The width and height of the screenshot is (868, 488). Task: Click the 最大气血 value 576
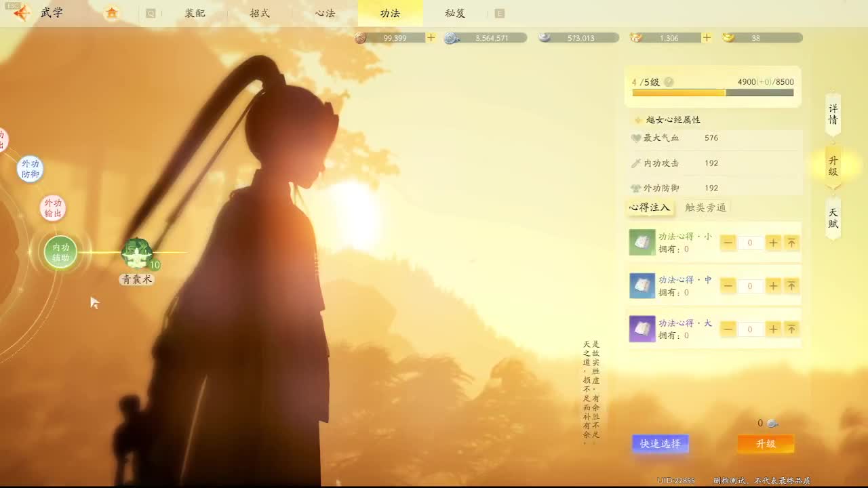click(x=711, y=138)
